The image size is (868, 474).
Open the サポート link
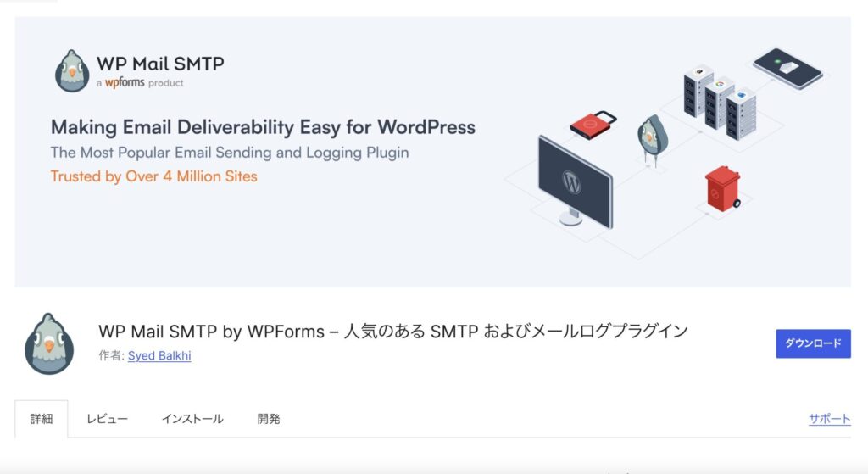coord(829,419)
